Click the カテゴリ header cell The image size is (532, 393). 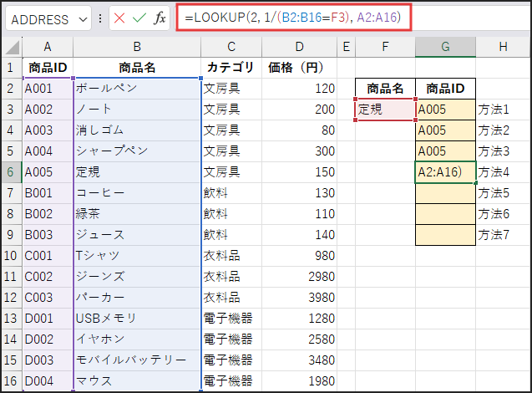pos(231,68)
